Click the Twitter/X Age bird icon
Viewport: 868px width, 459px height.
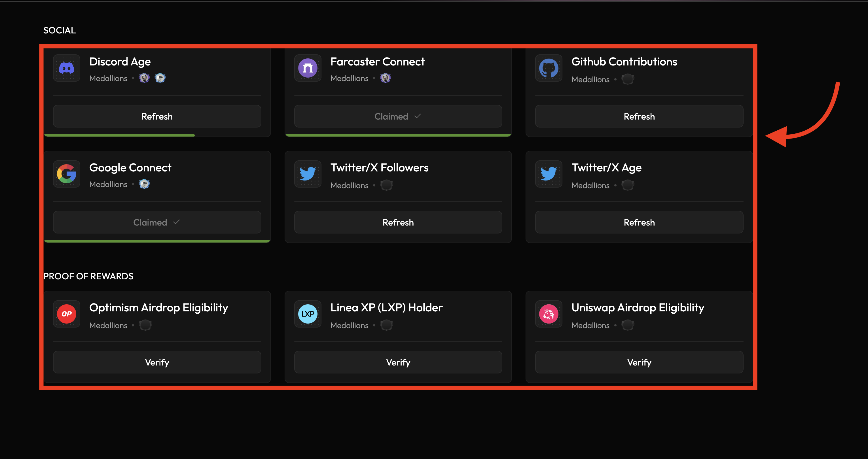[549, 174]
